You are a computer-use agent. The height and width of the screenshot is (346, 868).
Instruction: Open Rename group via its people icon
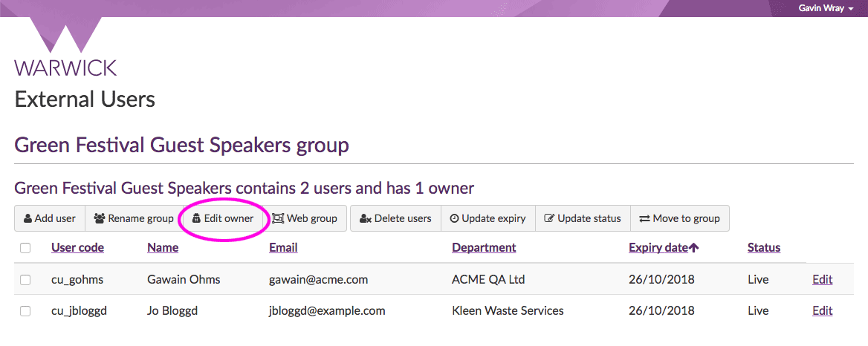134,218
